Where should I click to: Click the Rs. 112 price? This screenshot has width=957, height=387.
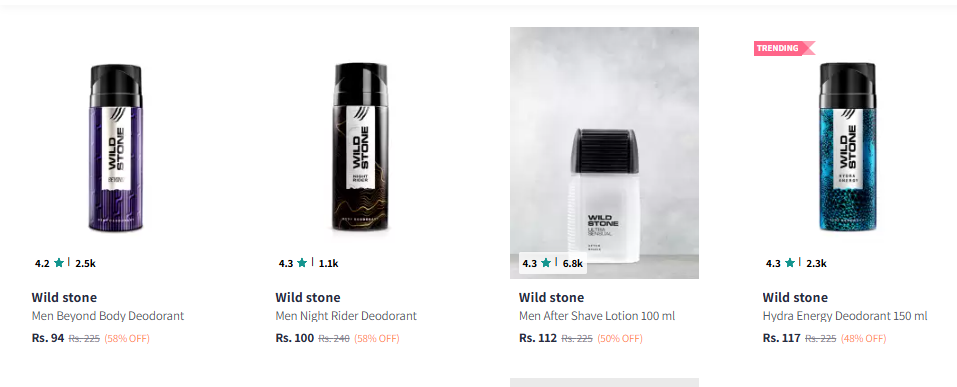pyautogui.click(x=538, y=338)
